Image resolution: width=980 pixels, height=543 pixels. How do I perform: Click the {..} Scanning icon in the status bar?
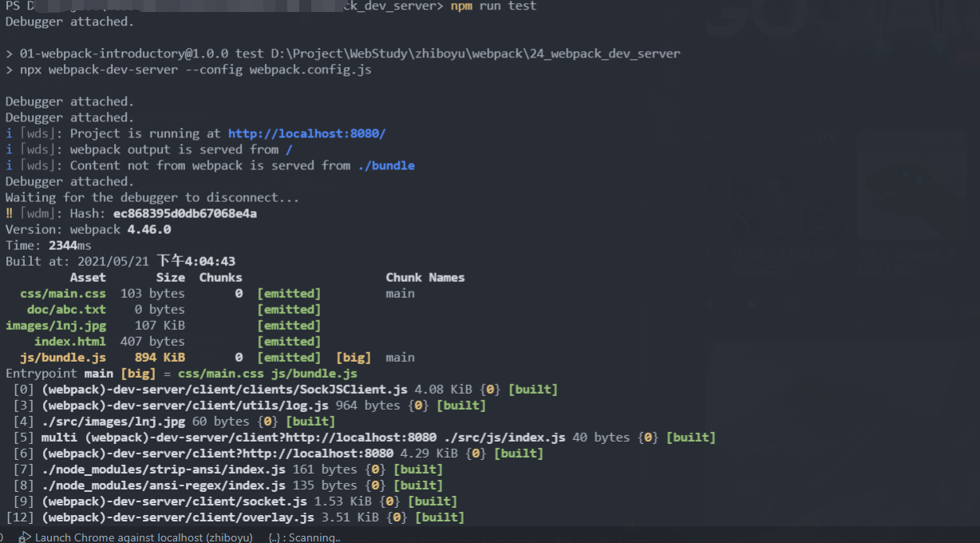coord(275,537)
